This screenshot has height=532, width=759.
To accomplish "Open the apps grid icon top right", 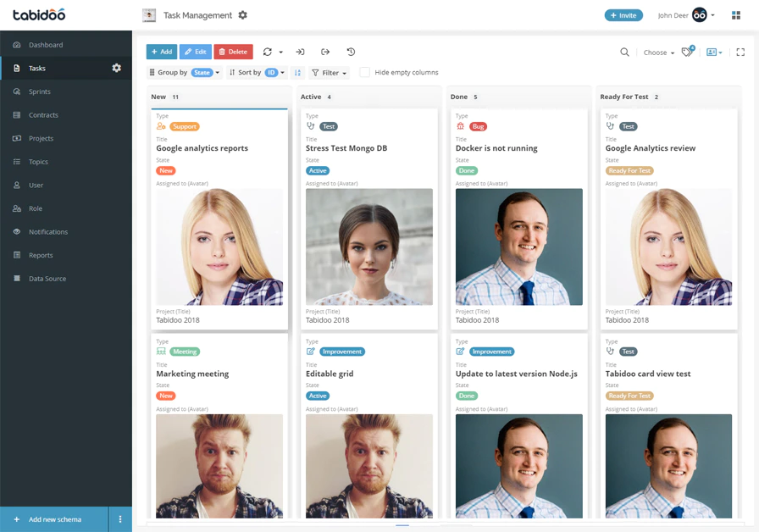I will click(x=736, y=15).
